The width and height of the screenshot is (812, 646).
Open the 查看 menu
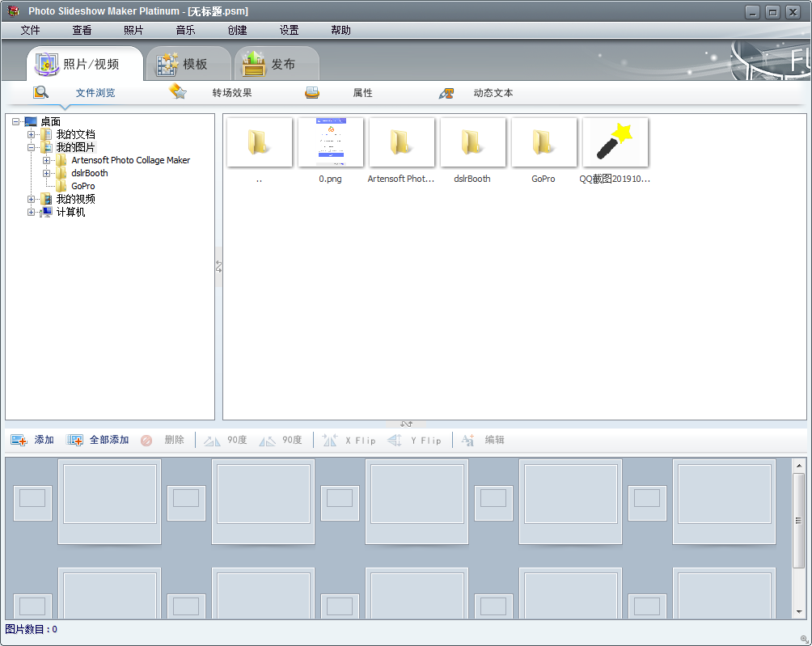pyautogui.click(x=82, y=30)
